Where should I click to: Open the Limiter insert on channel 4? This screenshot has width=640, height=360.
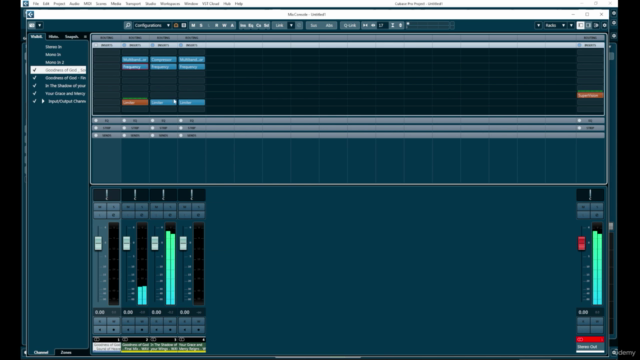[191, 102]
